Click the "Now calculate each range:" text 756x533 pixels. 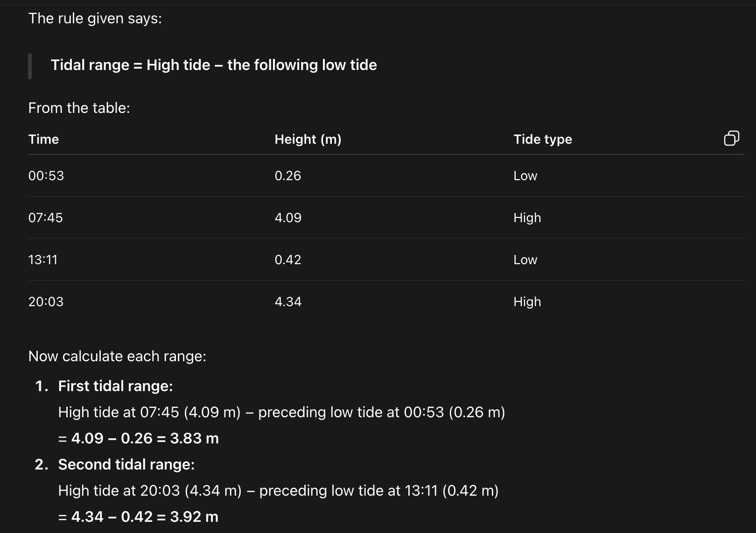pos(117,356)
